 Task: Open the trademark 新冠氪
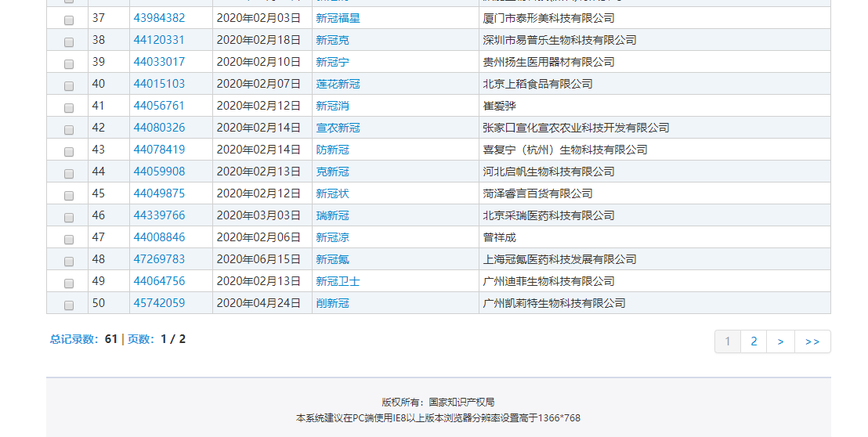coord(332,259)
